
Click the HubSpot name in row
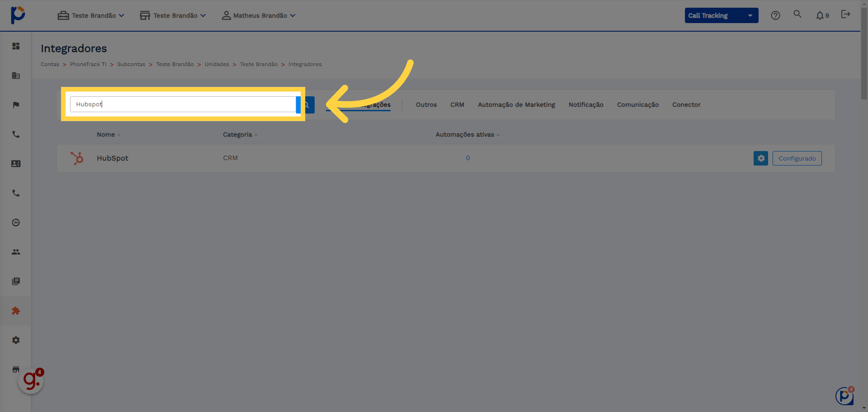point(113,158)
